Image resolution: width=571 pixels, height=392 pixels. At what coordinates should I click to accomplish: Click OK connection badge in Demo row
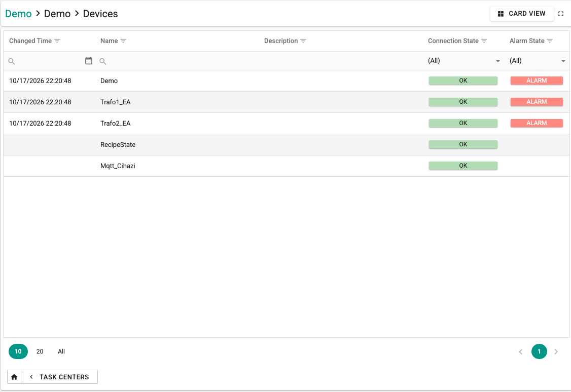click(463, 81)
